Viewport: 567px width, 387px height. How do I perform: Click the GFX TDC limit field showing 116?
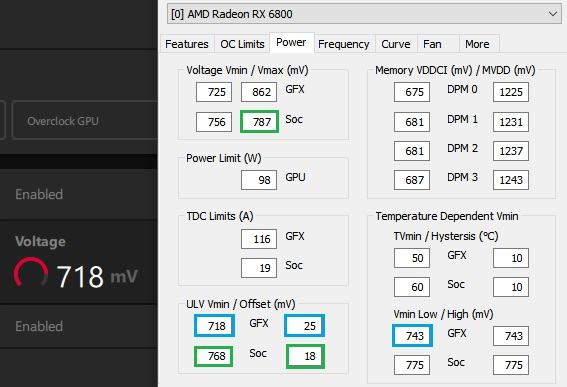click(x=259, y=239)
